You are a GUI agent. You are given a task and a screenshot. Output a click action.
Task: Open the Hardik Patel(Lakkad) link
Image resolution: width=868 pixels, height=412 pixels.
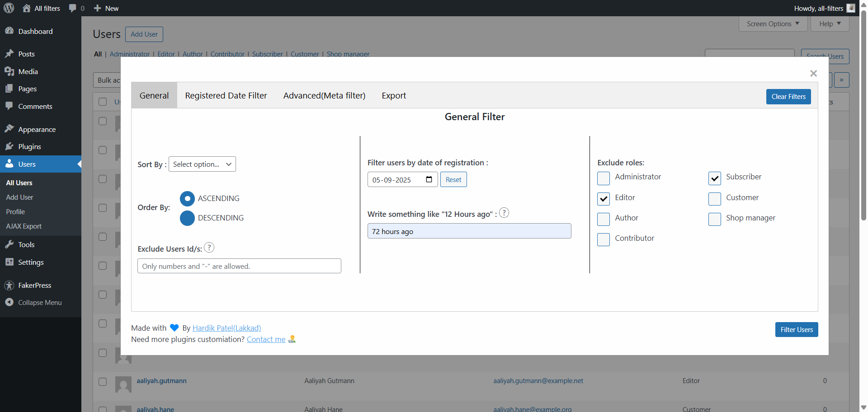click(226, 328)
